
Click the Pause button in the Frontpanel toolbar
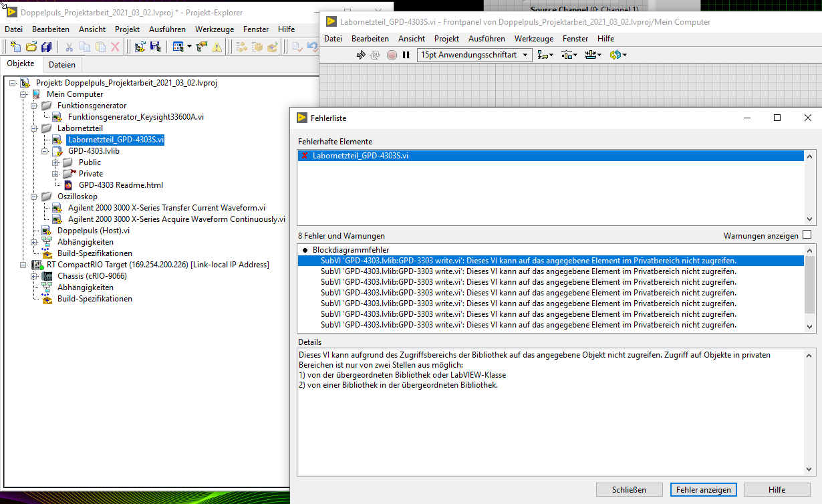406,55
